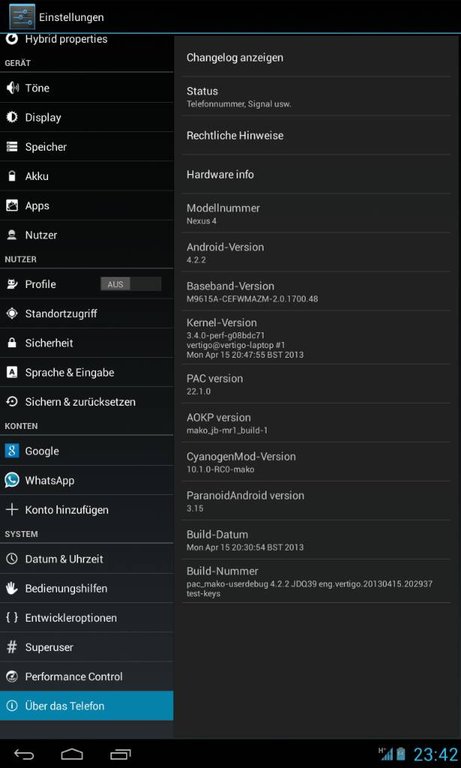The height and width of the screenshot is (768, 461).
Task: Tap the WhatsApp account icon
Action: [x=12, y=480]
